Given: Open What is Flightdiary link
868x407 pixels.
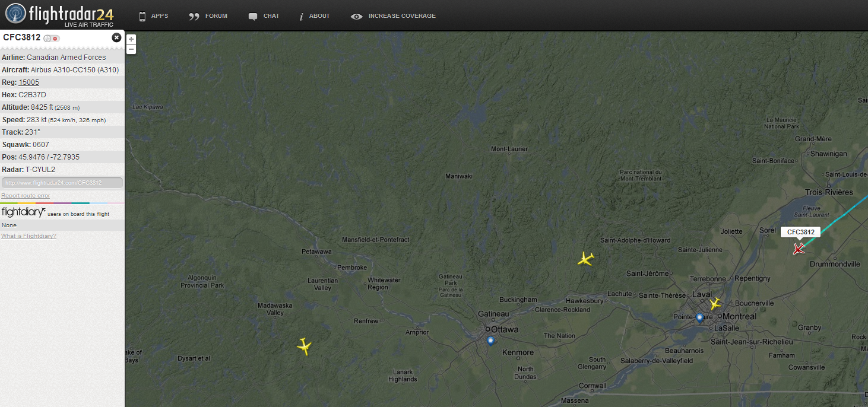Looking at the screenshot, I should coord(28,236).
